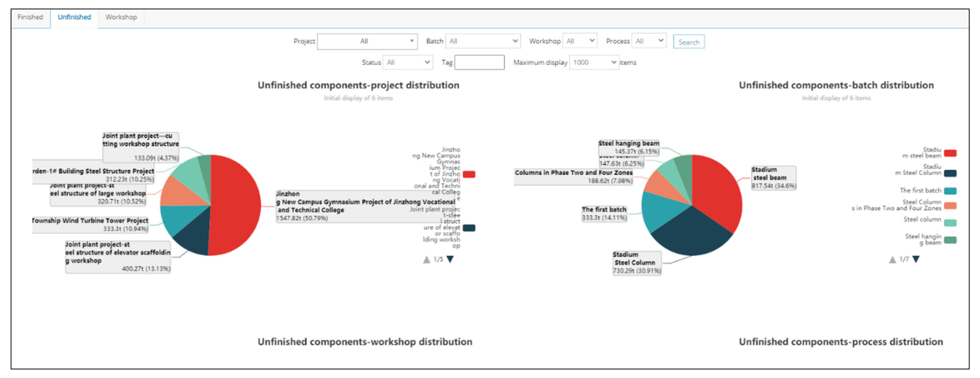Toggle Steel column light green legend item
The width and height of the screenshot is (980, 378).
[x=950, y=223]
